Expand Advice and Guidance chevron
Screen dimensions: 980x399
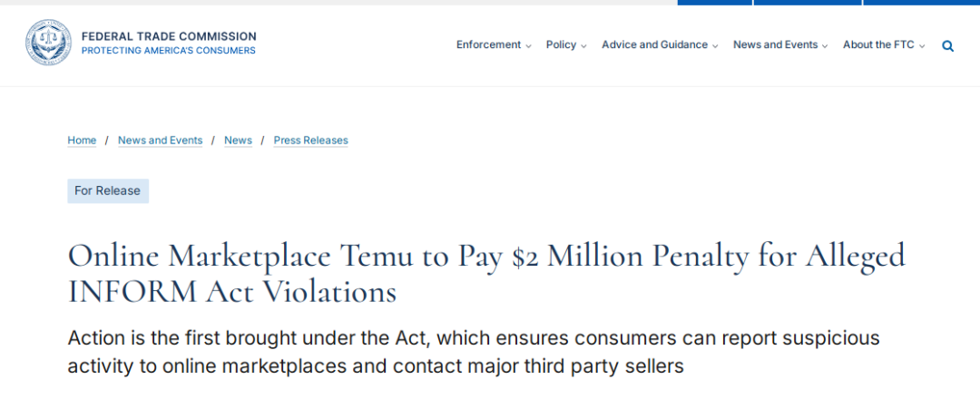tap(714, 46)
